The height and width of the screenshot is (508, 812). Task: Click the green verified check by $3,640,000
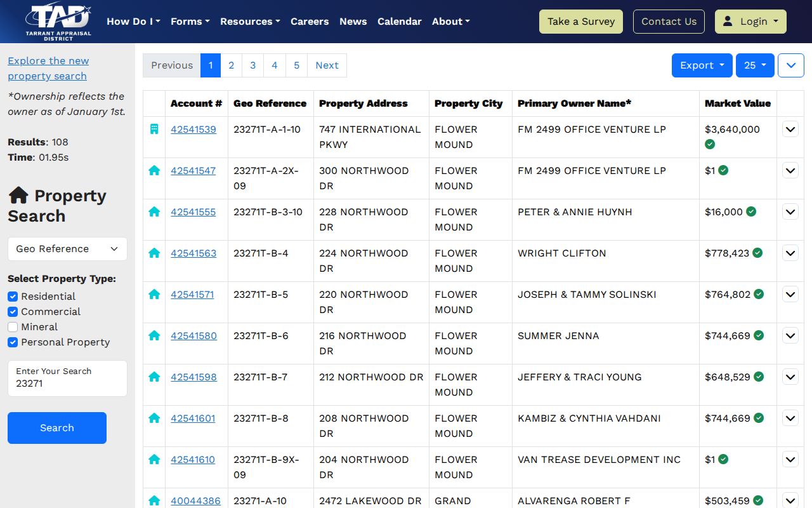tap(710, 144)
